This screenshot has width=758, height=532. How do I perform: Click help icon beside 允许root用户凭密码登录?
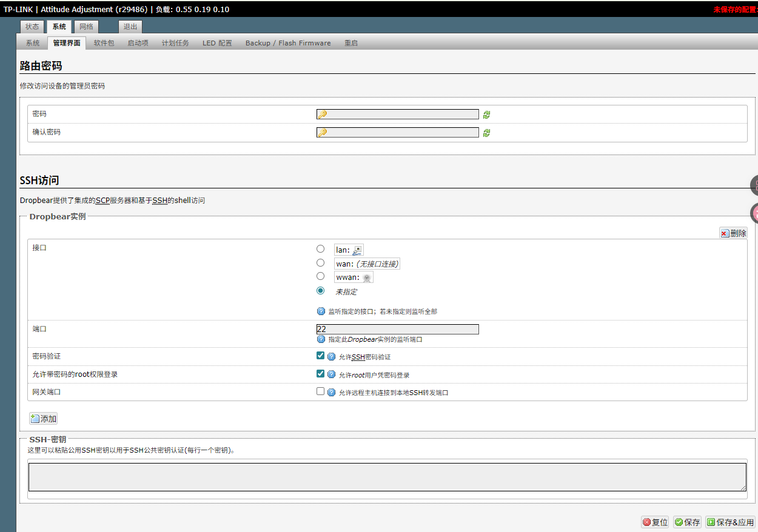[x=331, y=375]
